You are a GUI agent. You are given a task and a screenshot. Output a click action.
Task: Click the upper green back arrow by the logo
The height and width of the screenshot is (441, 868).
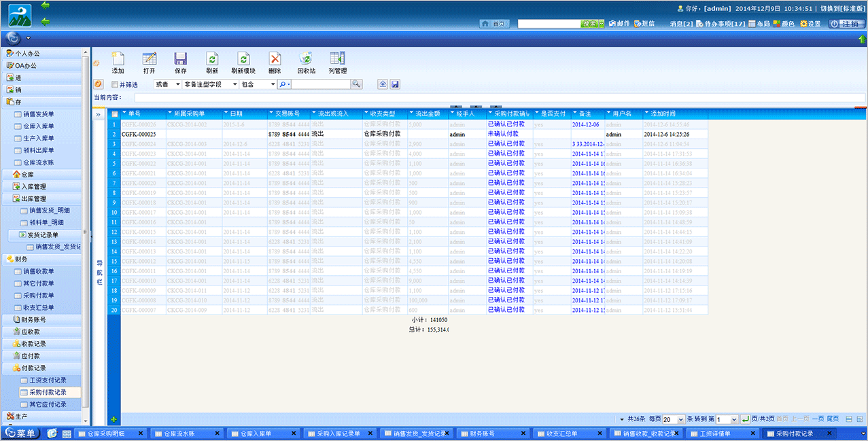[46, 5]
